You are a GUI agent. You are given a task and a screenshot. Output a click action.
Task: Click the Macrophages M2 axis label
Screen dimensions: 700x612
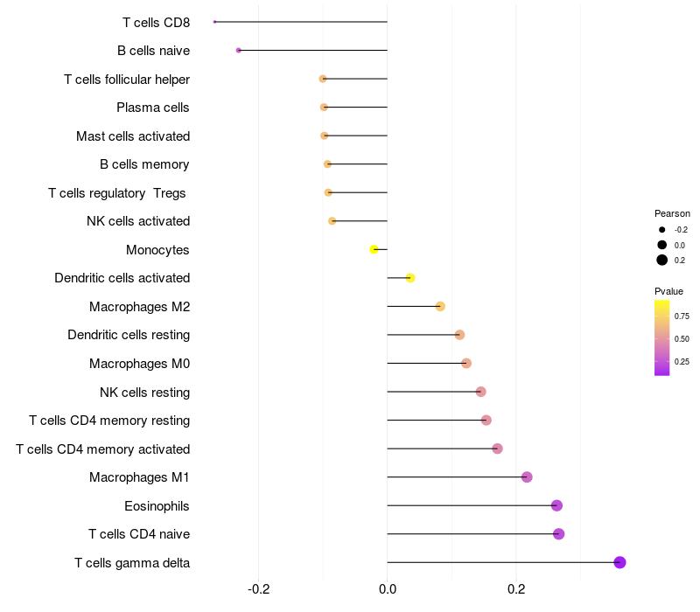(139, 307)
